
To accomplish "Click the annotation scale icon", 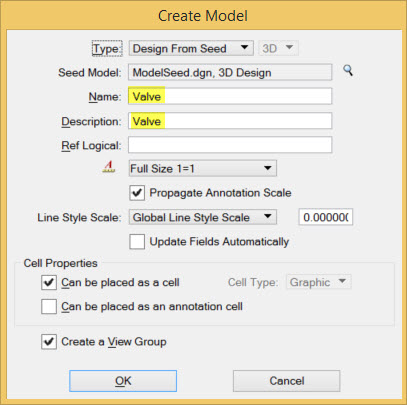I will tap(109, 166).
